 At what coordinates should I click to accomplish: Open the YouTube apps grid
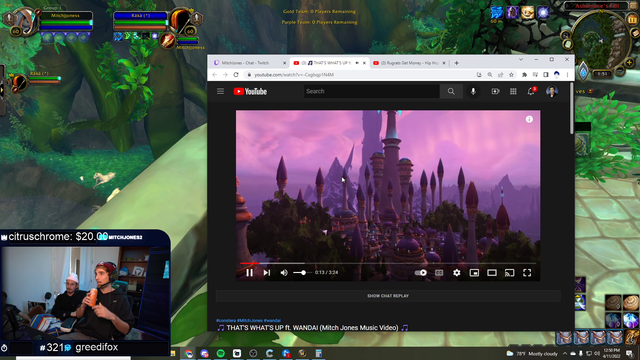click(513, 91)
